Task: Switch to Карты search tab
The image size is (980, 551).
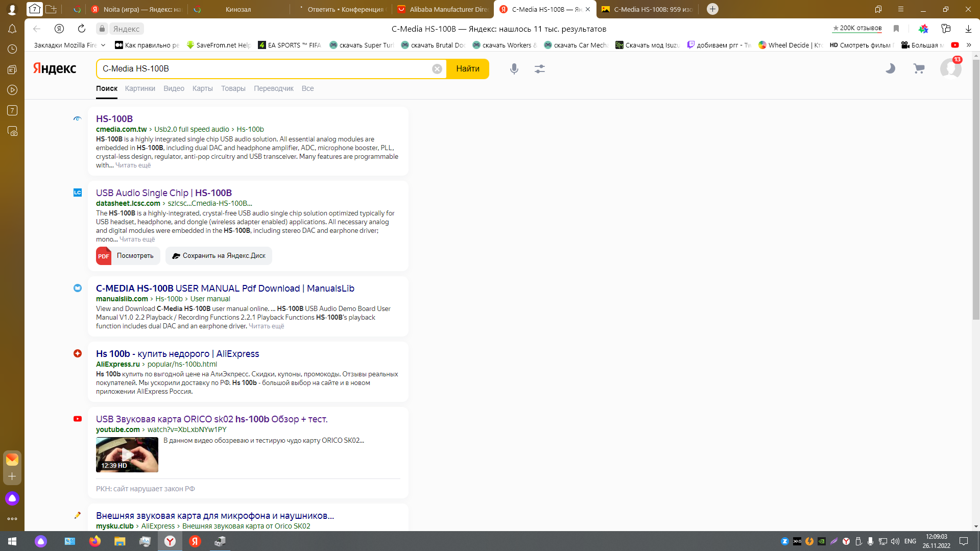Action: click(203, 88)
